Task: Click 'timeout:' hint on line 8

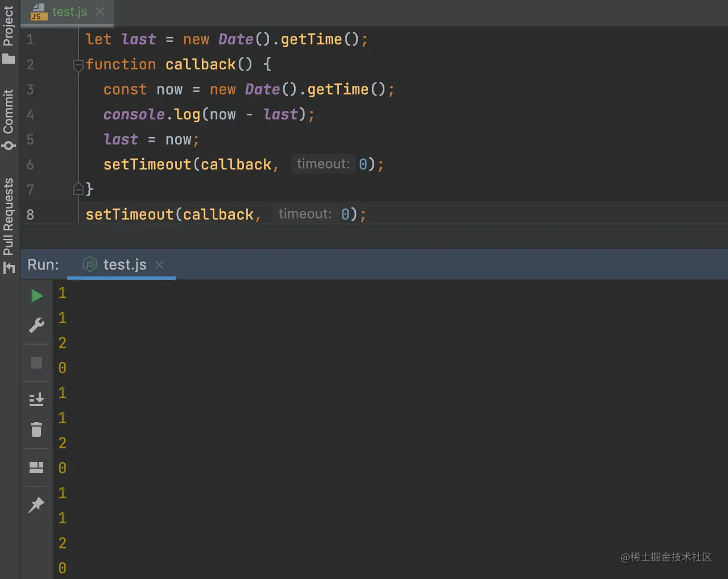Action: (x=305, y=214)
